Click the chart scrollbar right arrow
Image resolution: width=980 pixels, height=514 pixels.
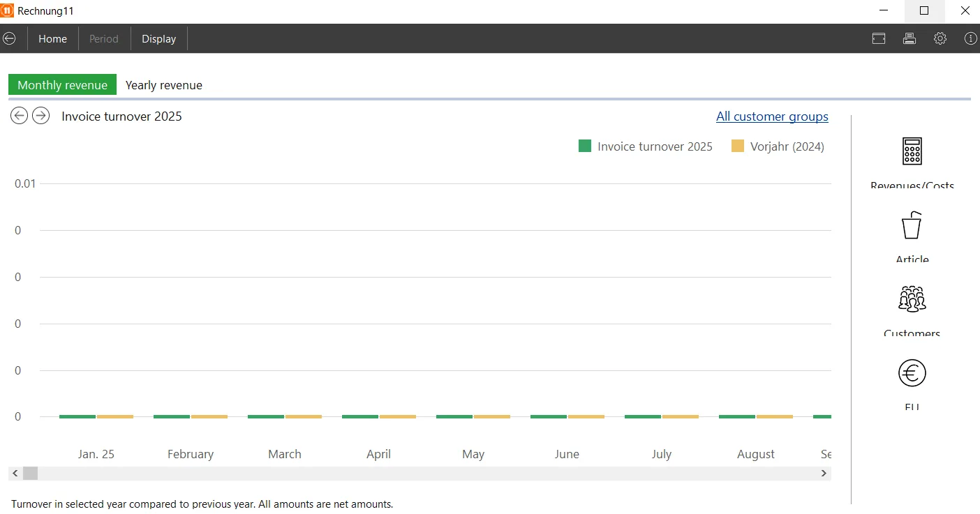[824, 474]
